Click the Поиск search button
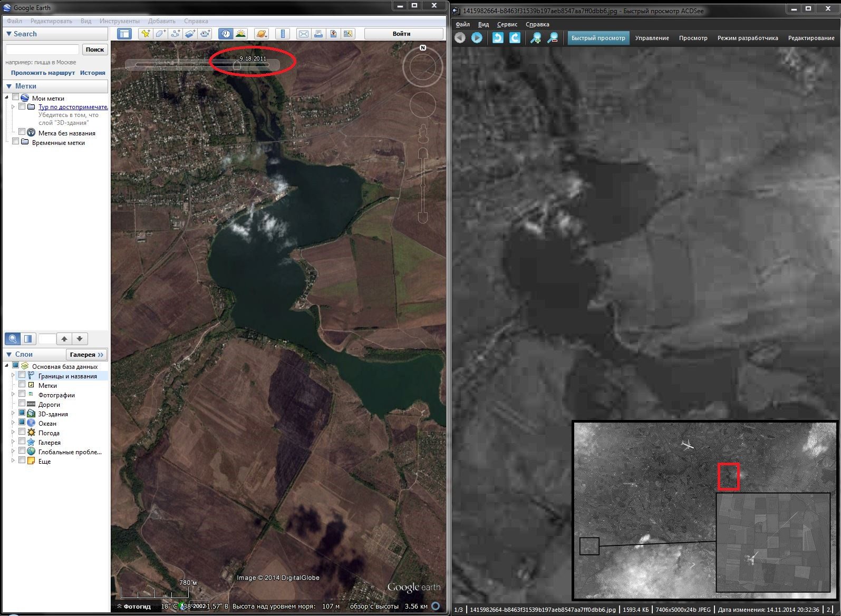This screenshot has width=841, height=616. [x=95, y=50]
